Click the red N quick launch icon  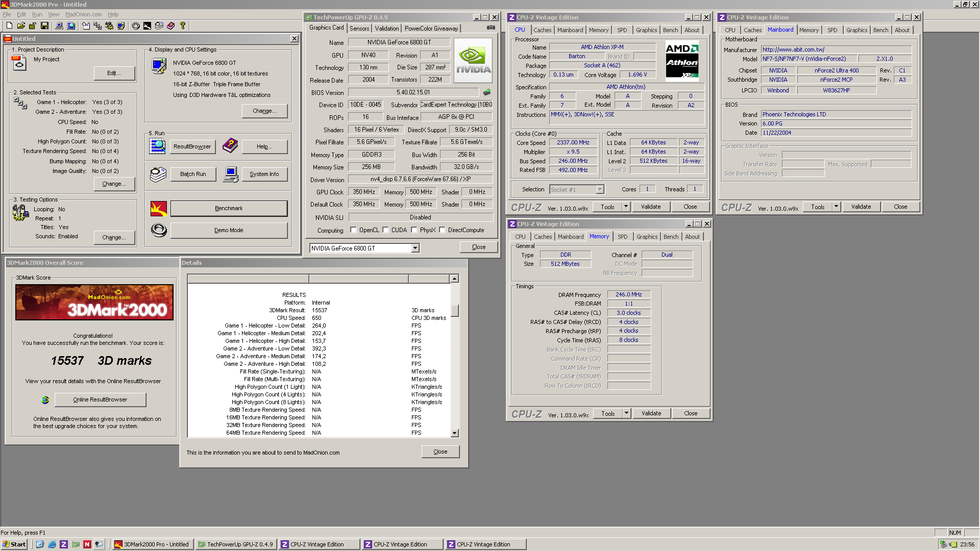click(x=87, y=544)
